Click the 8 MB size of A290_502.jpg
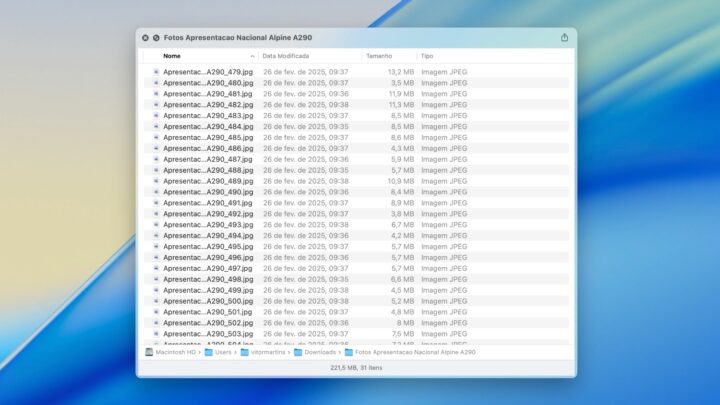Screen dimensions: 720x405 [405, 323]
